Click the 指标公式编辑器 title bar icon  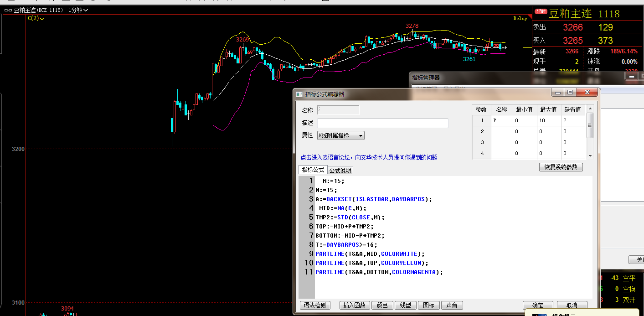point(299,94)
